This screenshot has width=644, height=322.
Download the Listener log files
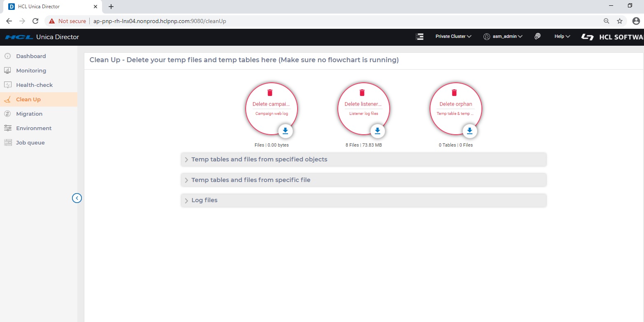(377, 131)
